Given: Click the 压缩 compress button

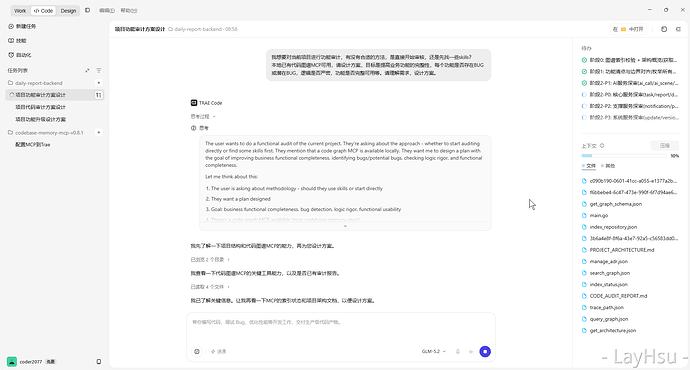Looking at the screenshot, I should [664, 146].
